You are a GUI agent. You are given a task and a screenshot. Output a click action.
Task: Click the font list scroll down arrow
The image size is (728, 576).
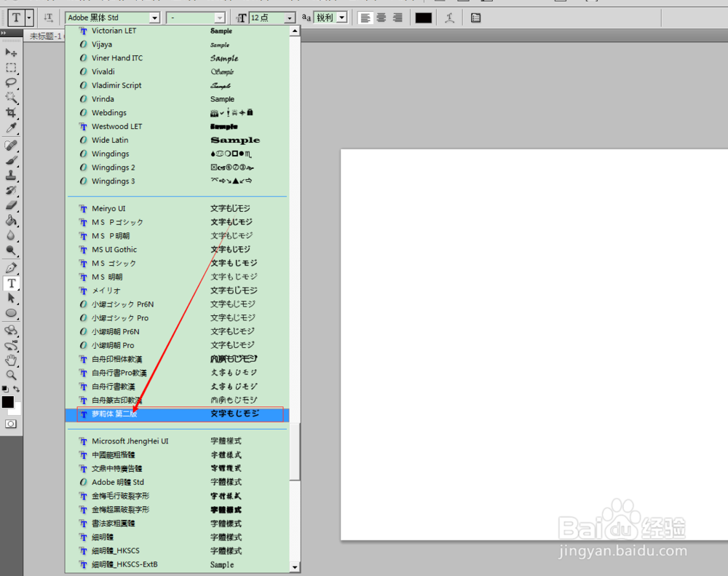coord(295,567)
